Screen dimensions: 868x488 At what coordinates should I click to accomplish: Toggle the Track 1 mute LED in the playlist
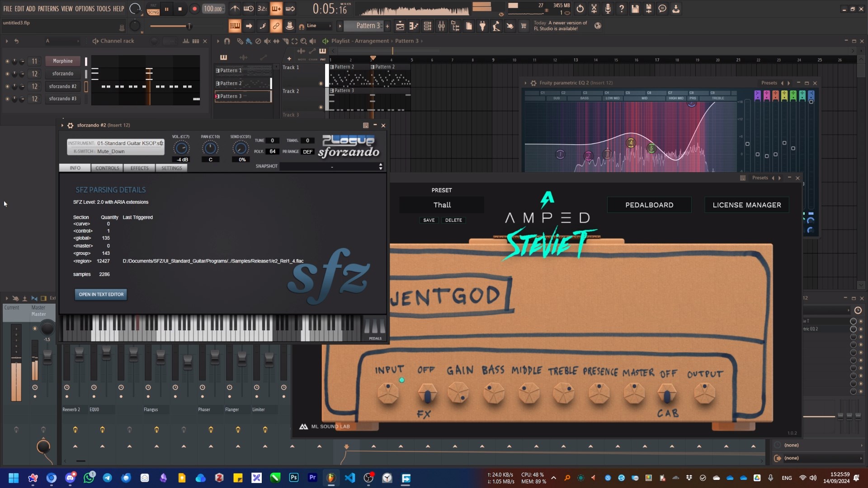point(321,84)
